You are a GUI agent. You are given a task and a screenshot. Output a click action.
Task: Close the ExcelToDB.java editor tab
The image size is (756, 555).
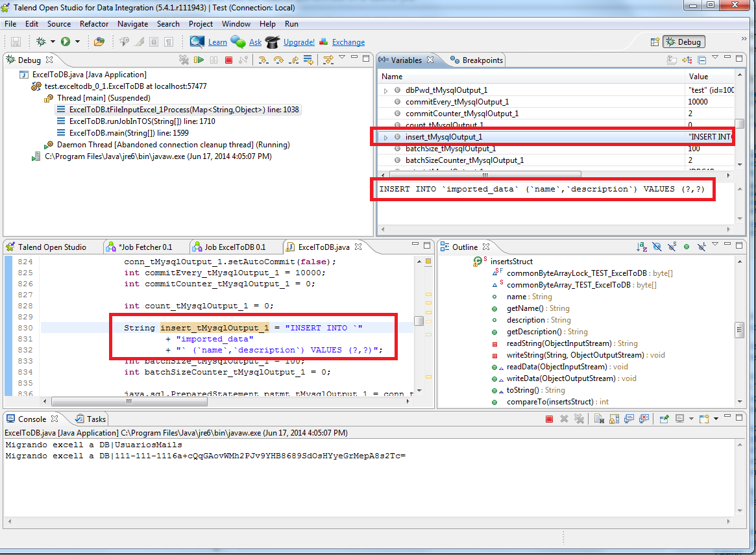point(358,247)
